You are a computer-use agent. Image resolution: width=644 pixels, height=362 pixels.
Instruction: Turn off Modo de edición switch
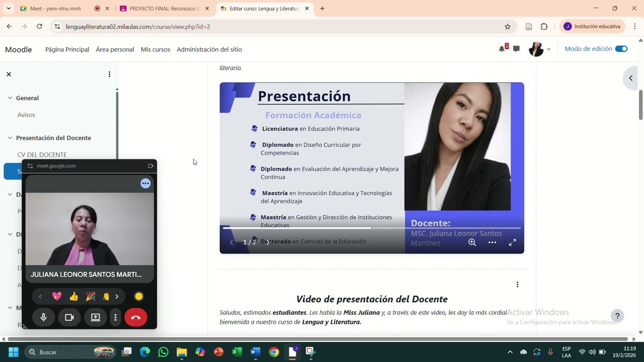(621, 49)
